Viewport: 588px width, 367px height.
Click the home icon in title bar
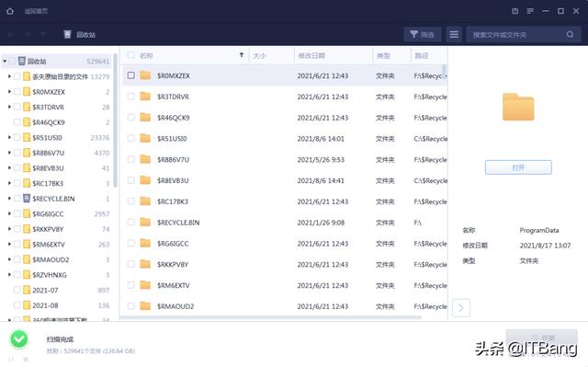10,11
